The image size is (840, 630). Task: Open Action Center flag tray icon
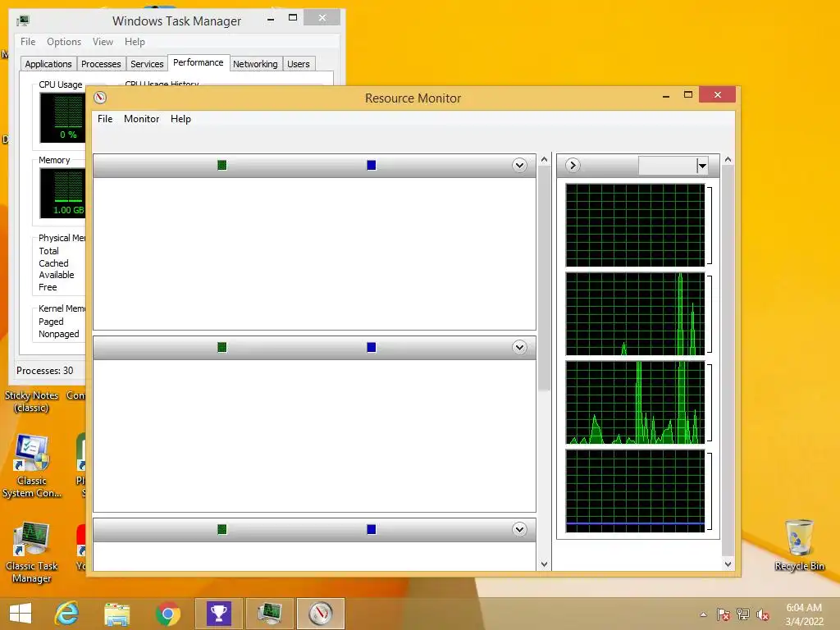(x=724, y=614)
